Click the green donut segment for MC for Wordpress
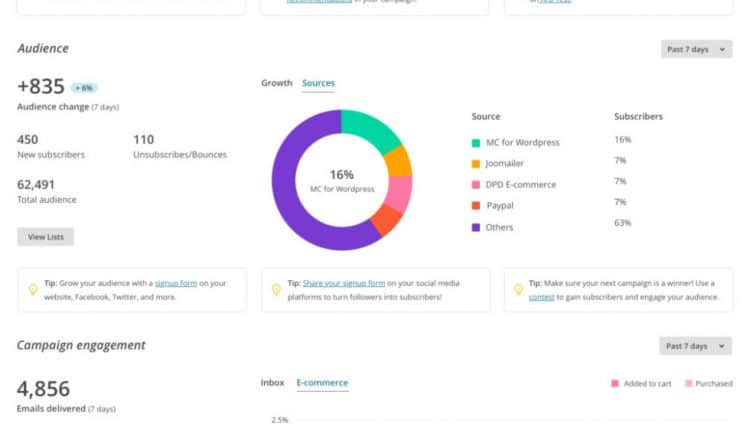 point(371,129)
